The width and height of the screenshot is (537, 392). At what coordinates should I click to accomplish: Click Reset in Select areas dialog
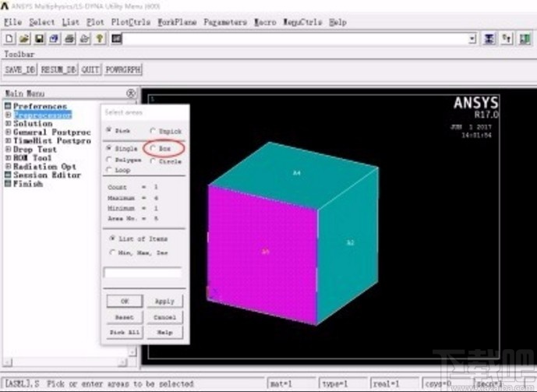click(x=125, y=317)
